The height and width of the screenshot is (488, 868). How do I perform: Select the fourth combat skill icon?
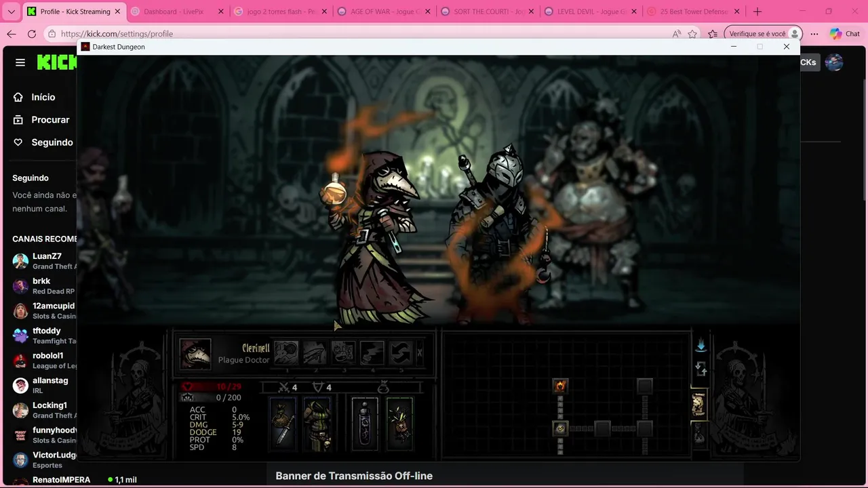pyautogui.click(x=372, y=353)
